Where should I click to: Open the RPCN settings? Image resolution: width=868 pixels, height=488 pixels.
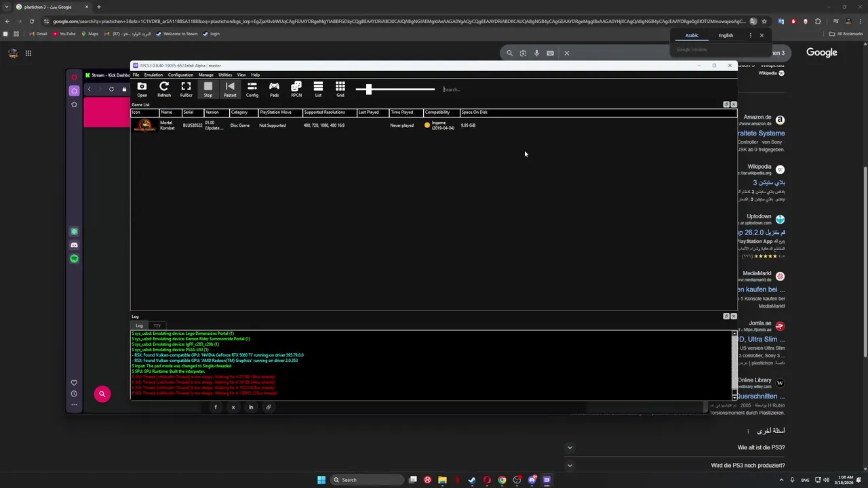[x=296, y=89]
